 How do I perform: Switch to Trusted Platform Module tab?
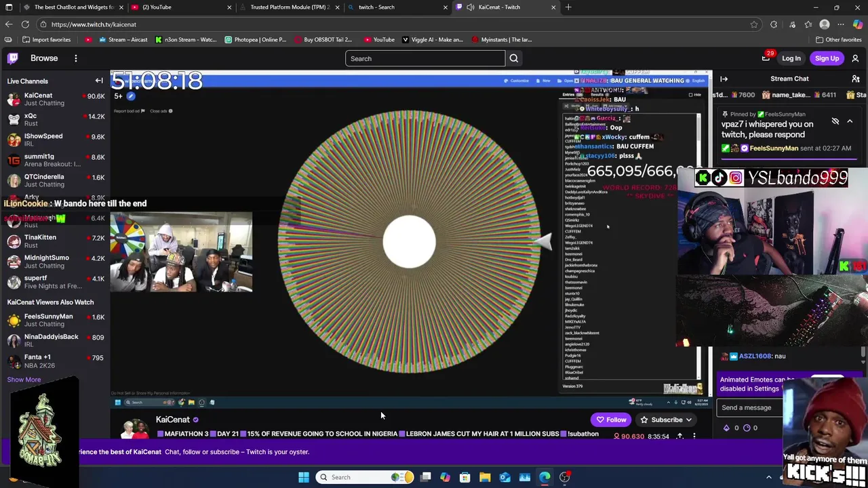coord(290,7)
